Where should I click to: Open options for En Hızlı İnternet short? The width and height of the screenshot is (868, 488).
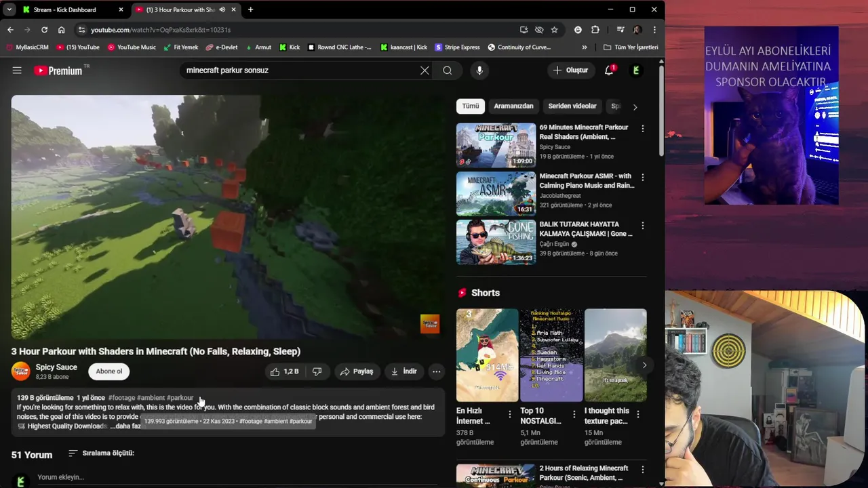[511, 414]
